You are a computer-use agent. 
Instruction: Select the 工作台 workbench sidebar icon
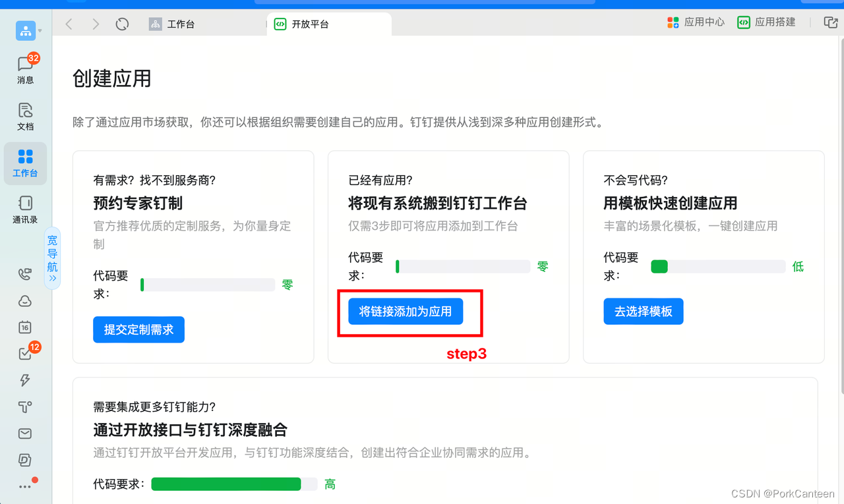click(x=25, y=163)
